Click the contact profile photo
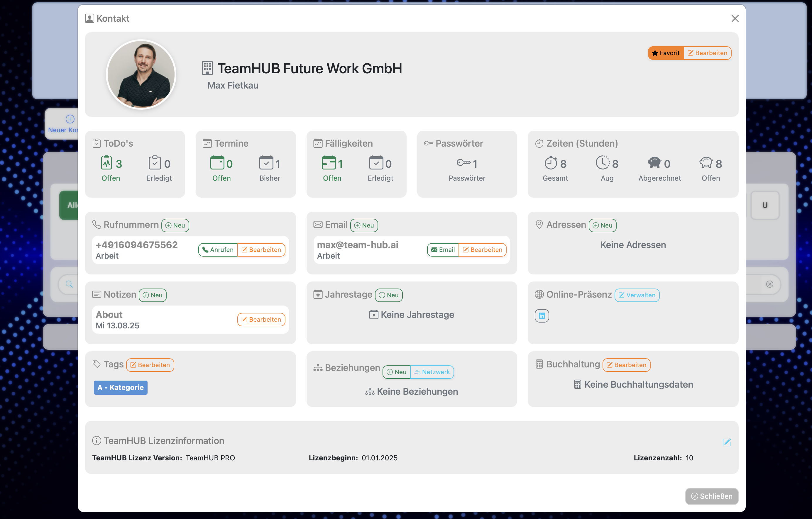 pos(141,74)
